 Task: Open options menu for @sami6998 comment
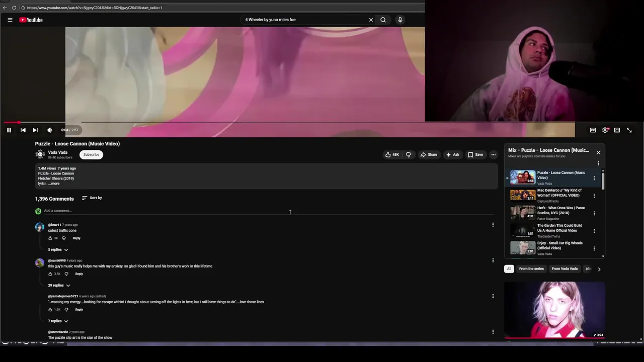(493, 260)
